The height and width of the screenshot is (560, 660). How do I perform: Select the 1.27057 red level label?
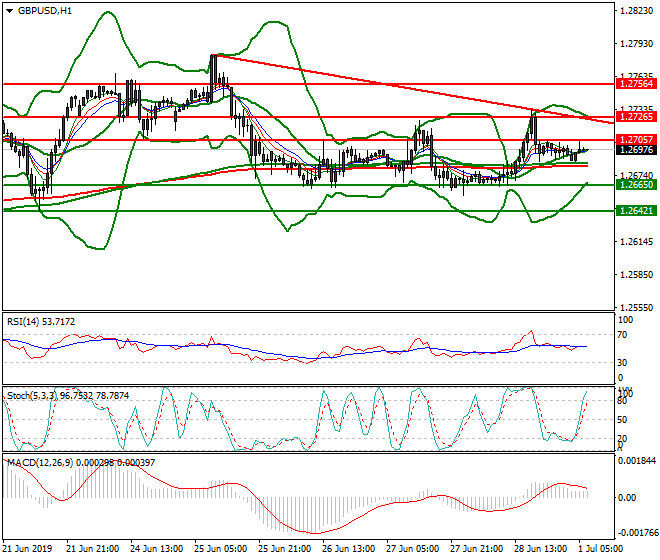coord(636,139)
